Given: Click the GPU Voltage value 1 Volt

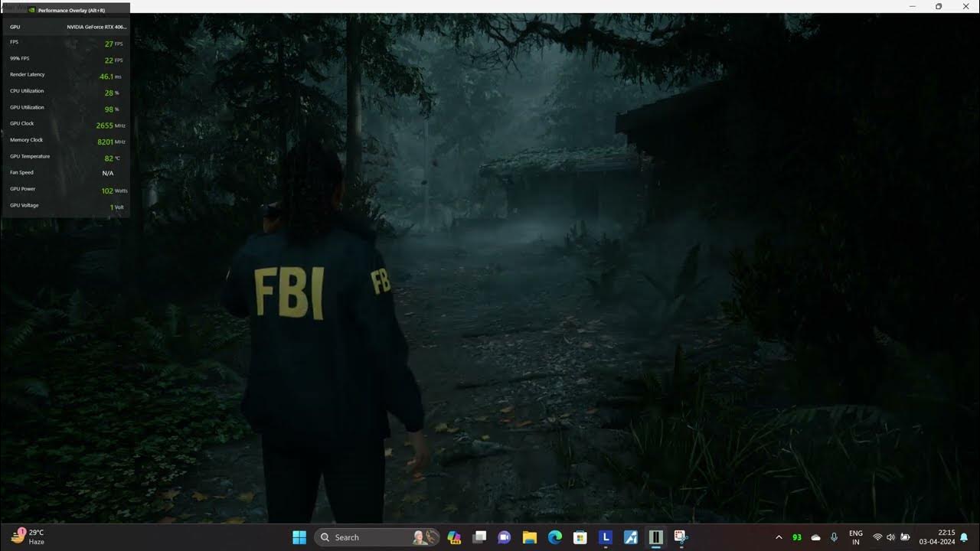Looking at the screenshot, I should 116,207.
